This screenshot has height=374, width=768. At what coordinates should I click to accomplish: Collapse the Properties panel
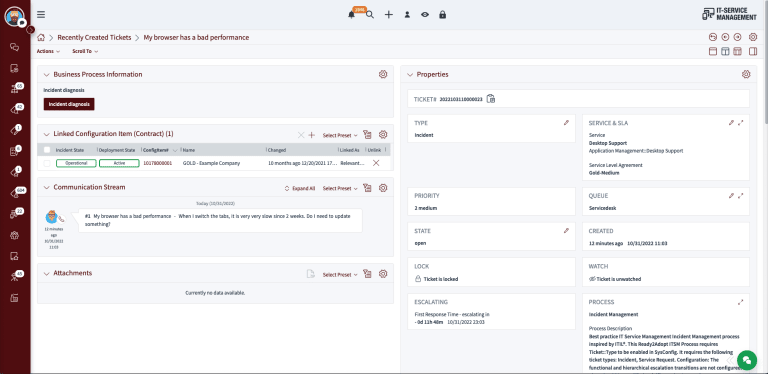pos(410,75)
